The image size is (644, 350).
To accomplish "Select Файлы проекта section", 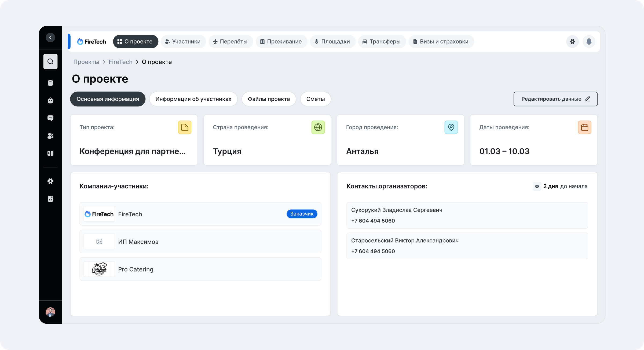I will [269, 99].
